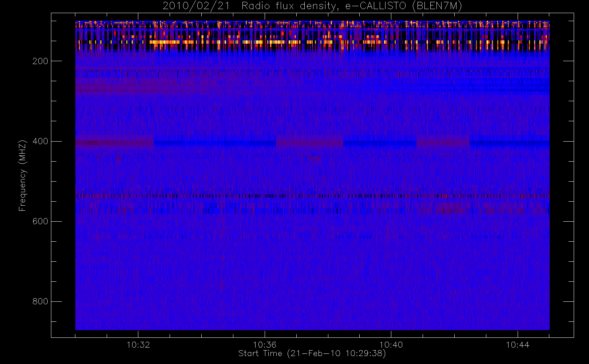589x364 pixels.
Task: Click the 10:36 time tick label
Action: [265, 344]
